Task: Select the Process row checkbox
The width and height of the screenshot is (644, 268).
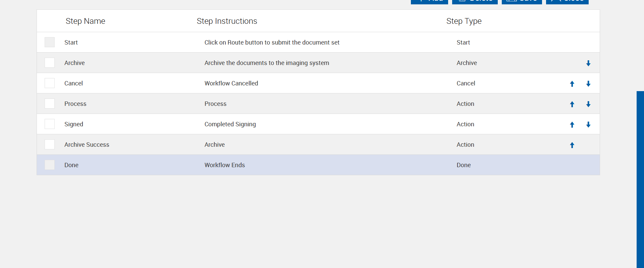Action: pos(50,104)
